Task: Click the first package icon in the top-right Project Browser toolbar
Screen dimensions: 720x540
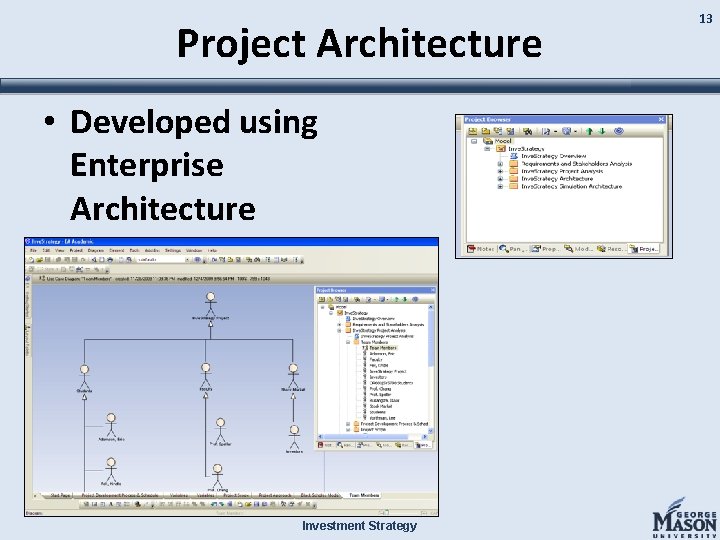Action: pyautogui.click(x=472, y=131)
